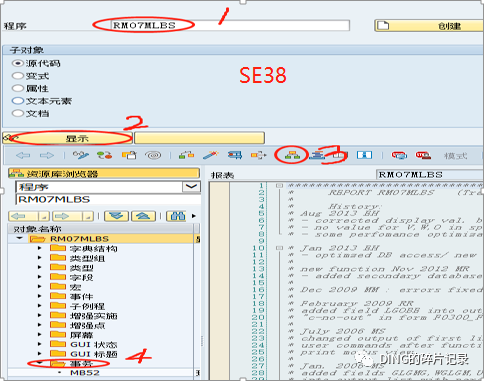Toggle display/change mode pencil icon

pyautogui.click(x=81, y=155)
